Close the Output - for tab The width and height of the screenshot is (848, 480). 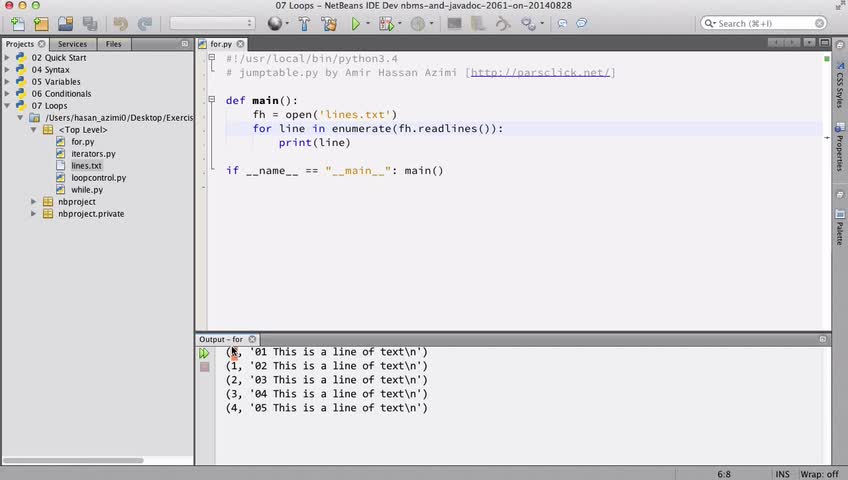(252, 339)
